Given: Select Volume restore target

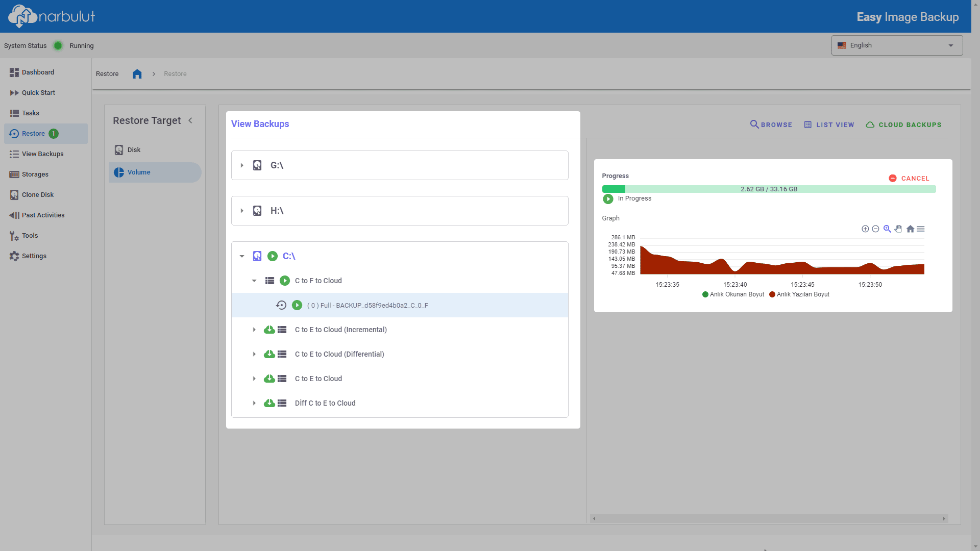Looking at the screenshot, I should coord(155,172).
